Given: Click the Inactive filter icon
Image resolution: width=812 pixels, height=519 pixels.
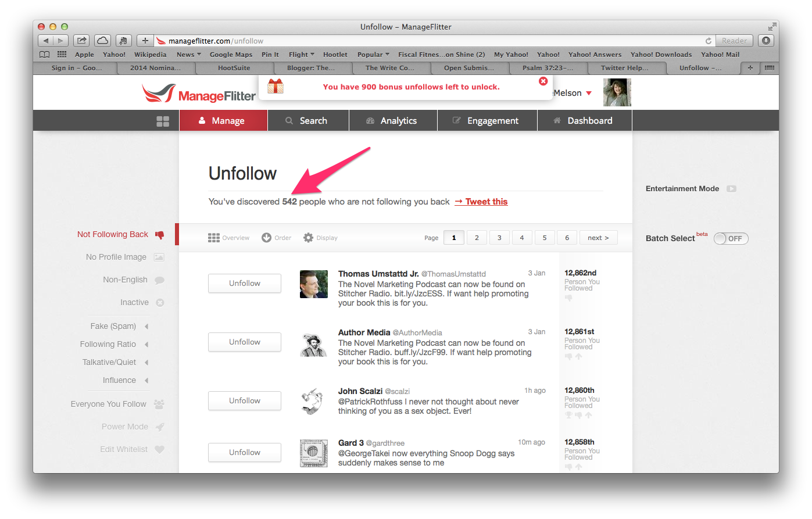Looking at the screenshot, I should (x=160, y=303).
